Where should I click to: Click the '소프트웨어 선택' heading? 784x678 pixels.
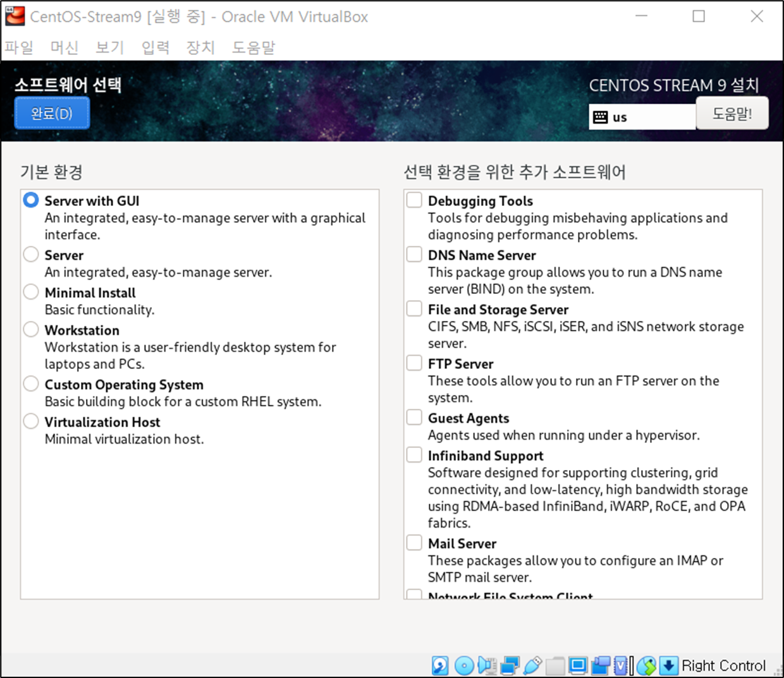pyautogui.click(x=68, y=85)
